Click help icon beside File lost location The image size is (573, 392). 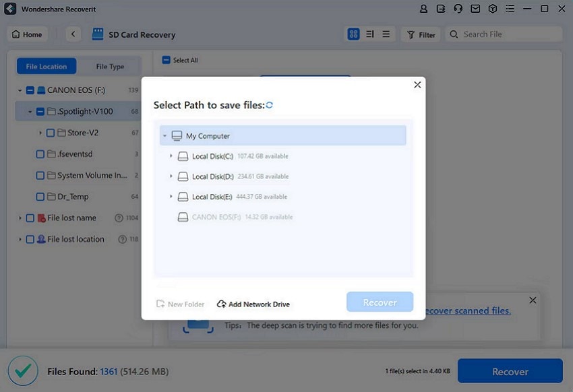[123, 239]
